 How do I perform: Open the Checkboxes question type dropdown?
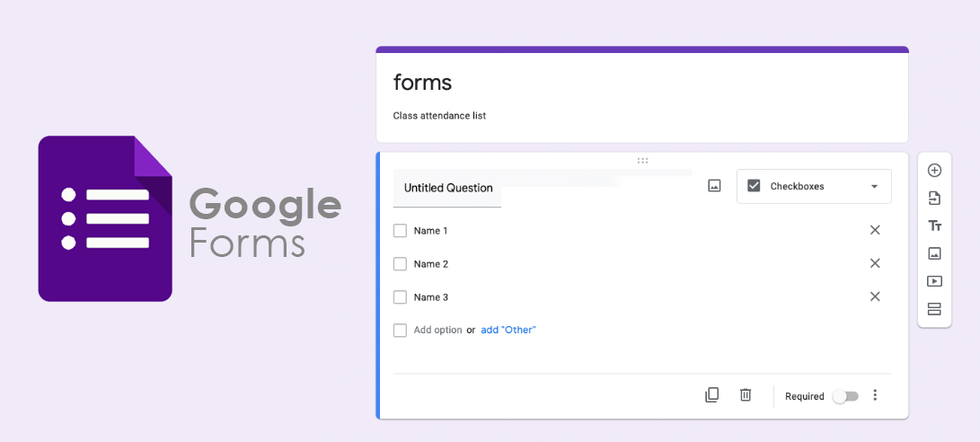tap(814, 186)
